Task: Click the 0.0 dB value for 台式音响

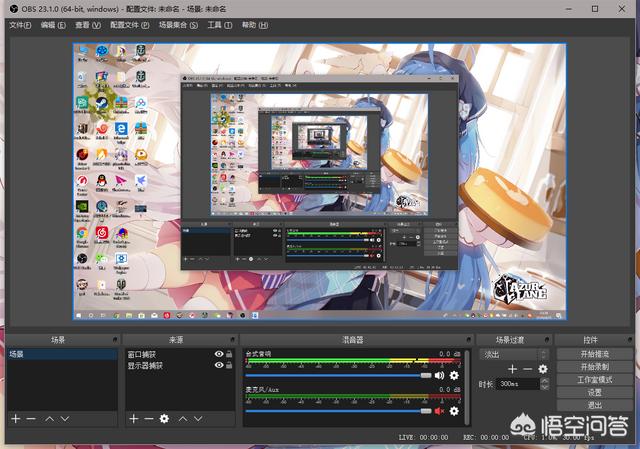Action: [x=449, y=354]
